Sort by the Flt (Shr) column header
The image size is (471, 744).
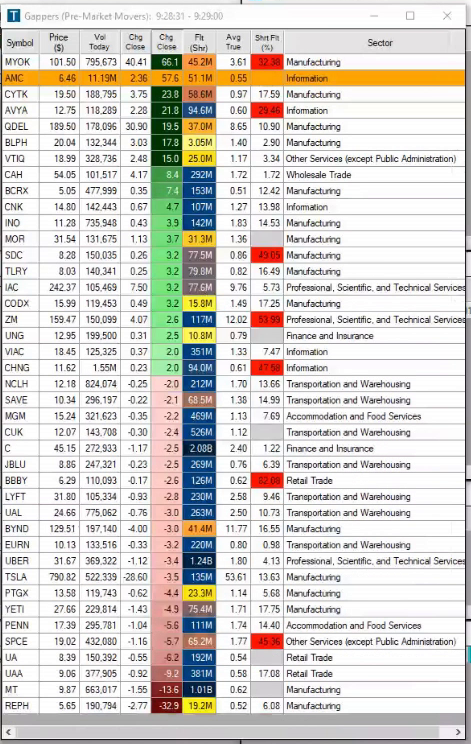[x=199, y=43]
